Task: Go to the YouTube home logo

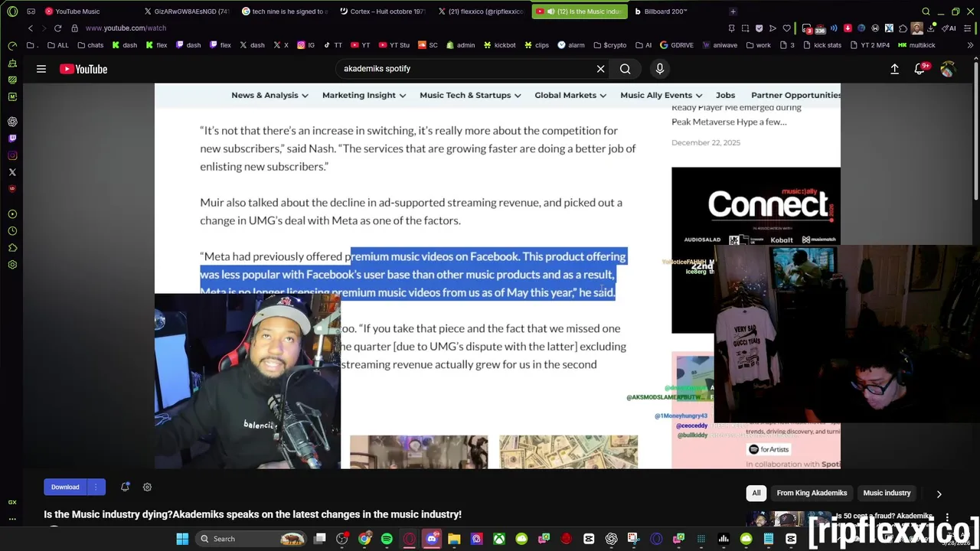Action: pyautogui.click(x=83, y=69)
